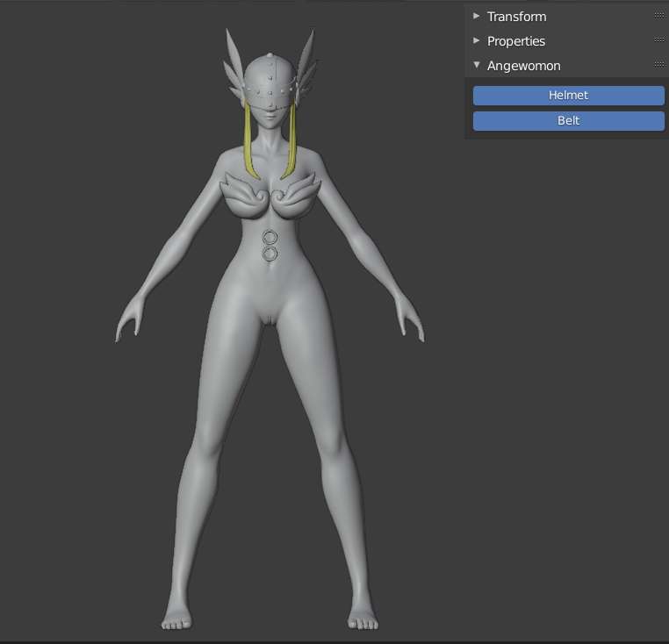The image size is (669, 644).
Task: Click the Angewomon panel title text
Action: pyautogui.click(x=523, y=66)
